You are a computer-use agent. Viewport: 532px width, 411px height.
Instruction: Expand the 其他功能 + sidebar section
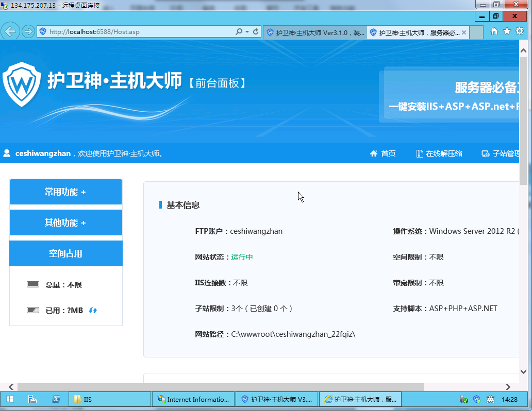66,222
